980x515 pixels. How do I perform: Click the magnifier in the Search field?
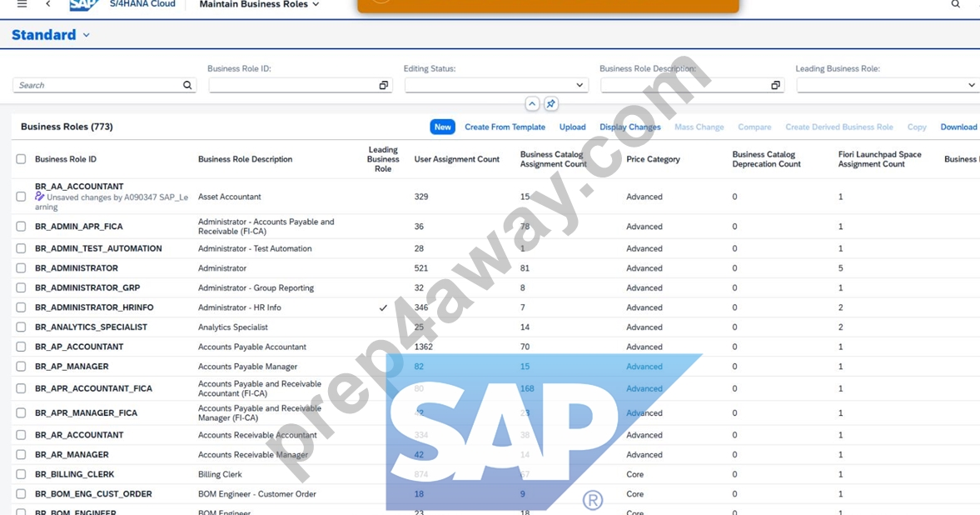click(187, 85)
